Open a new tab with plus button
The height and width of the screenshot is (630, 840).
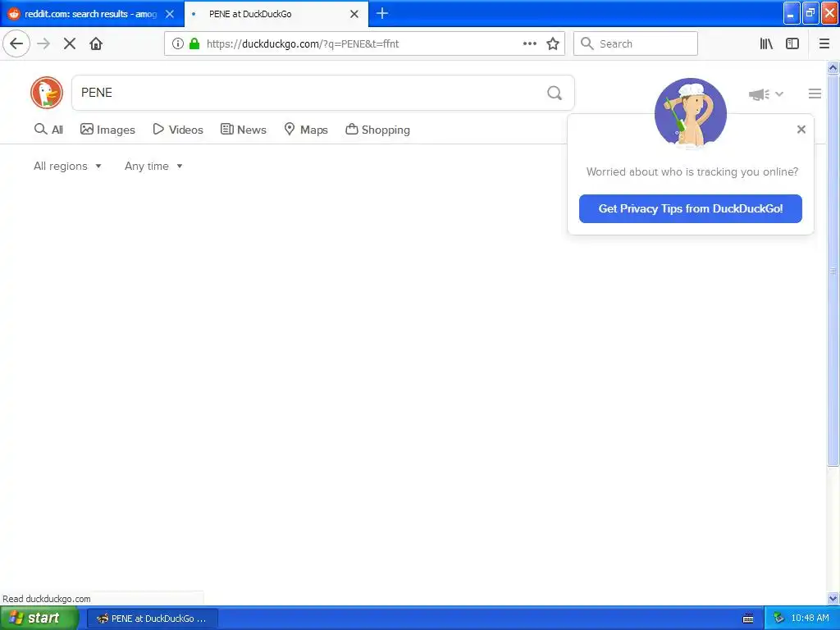click(382, 13)
